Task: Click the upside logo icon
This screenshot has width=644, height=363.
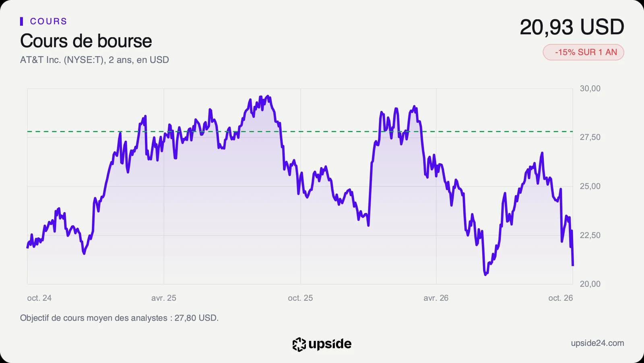Action: point(299,344)
